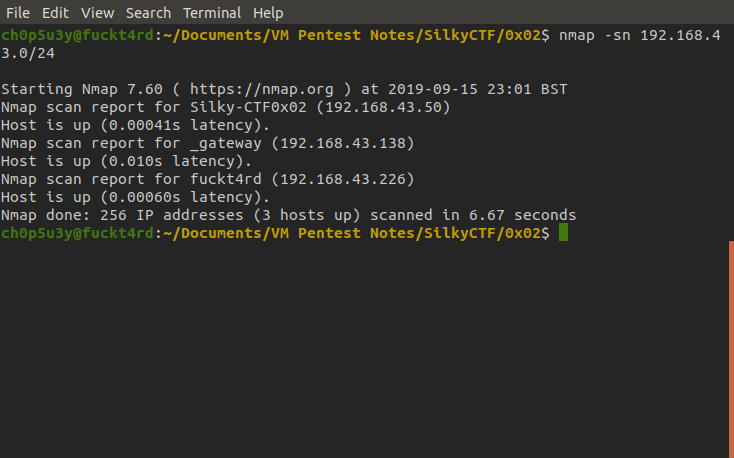Image resolution: width=734 pixels, height=458 pixels.
Task: Click the IP address 192.168.43.226
Action: (343, 179)
